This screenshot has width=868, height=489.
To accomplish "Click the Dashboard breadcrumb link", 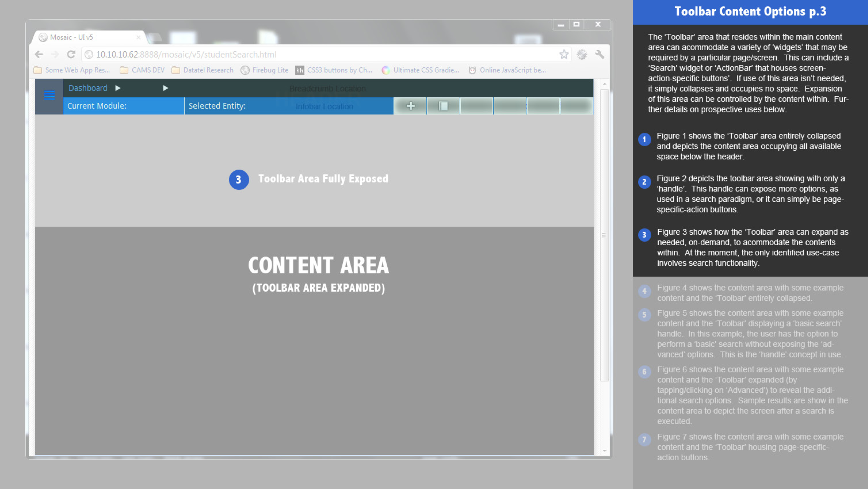I will pos(88,88).
